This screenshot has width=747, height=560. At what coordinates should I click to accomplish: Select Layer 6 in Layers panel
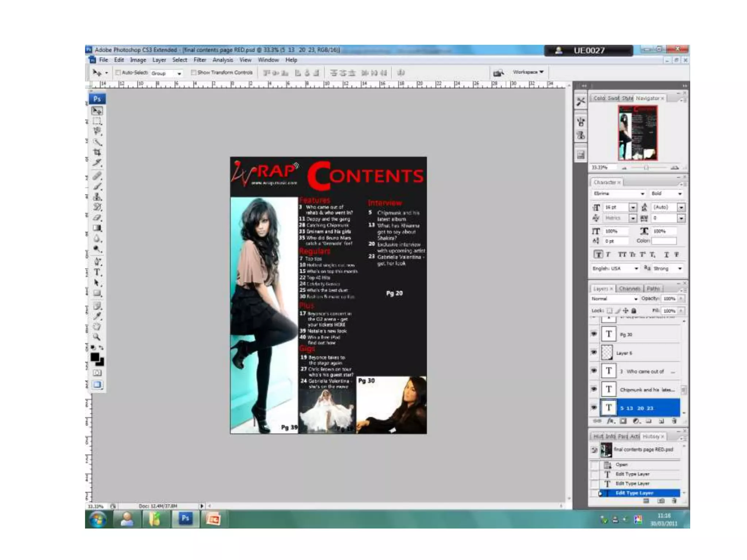641,353
